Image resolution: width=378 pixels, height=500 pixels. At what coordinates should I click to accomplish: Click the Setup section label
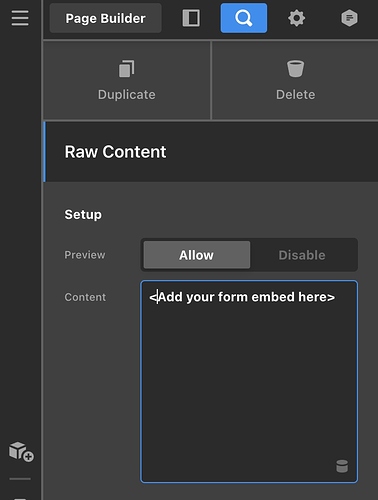[x=83, y=214]
